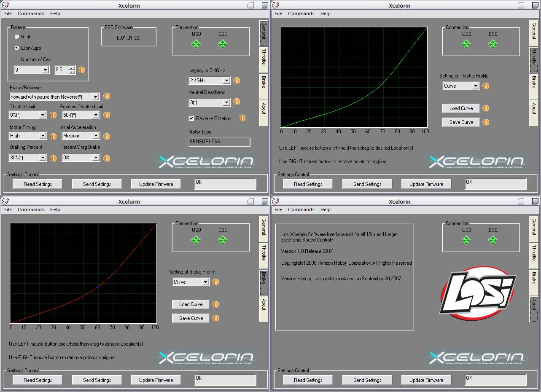This screenshot has width=541, height=392.
Task: Click info icon beside Brake Profile Save Curve
Action: pos(215,318)
